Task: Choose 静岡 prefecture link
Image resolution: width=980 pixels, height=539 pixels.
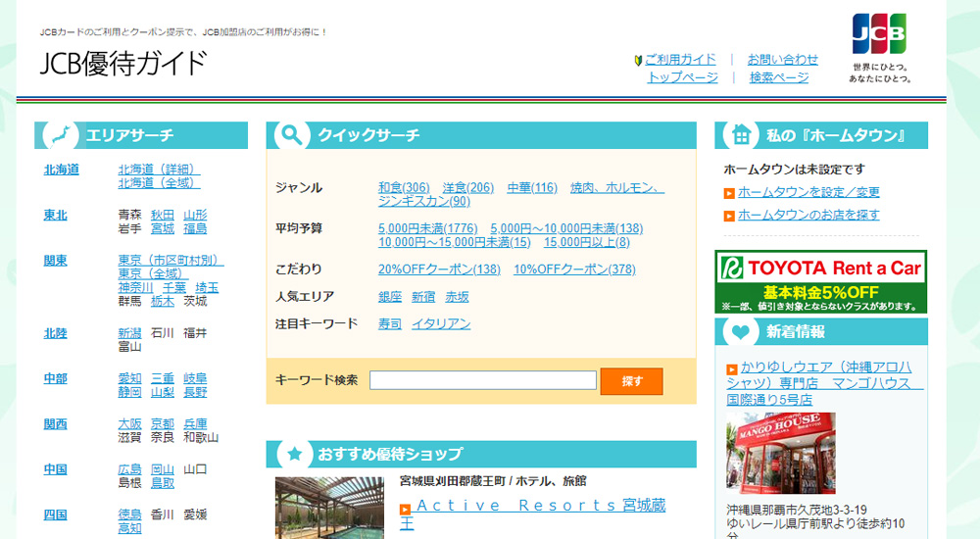Action: coord(130,392)
